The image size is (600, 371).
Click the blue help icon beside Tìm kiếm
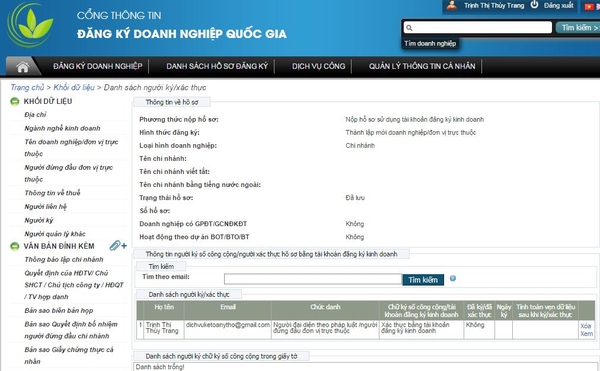(453, 278)
